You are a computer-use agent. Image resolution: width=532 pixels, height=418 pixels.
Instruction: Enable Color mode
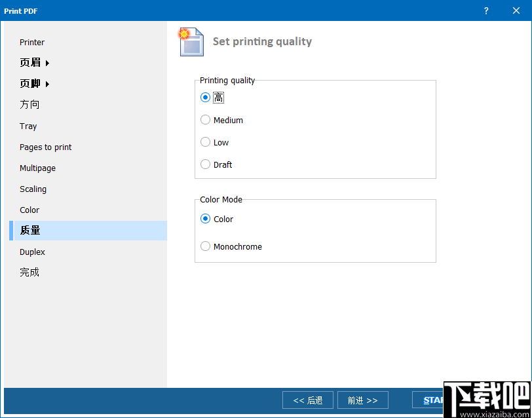(205, 219)
